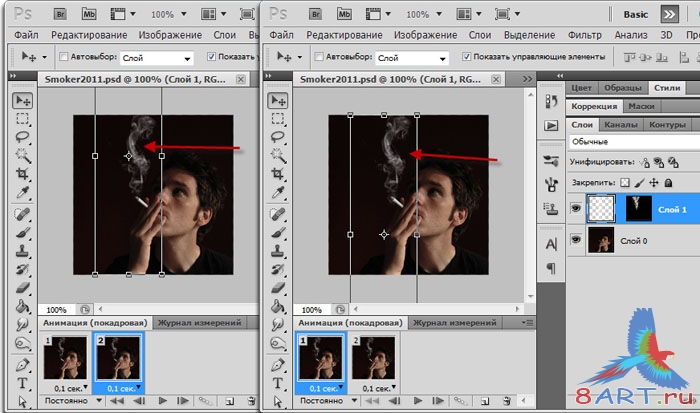Screen dimensions: 700x413
Task: Open Фильтр menu in the right window
Action: (584, 35)
